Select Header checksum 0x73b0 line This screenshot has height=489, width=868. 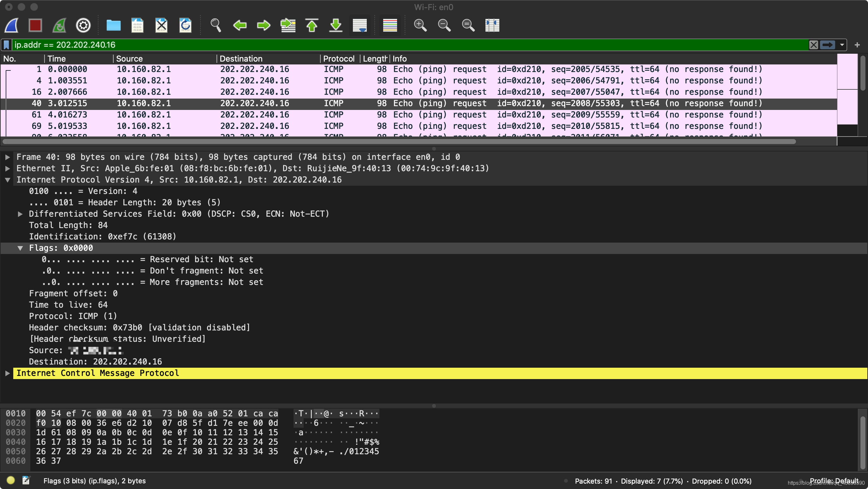[140, 328]
